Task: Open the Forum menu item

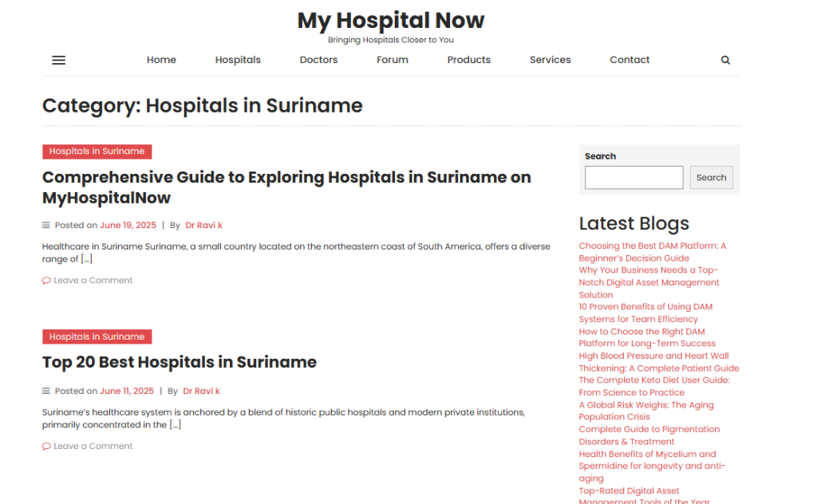Action: (x=393, y=60)
